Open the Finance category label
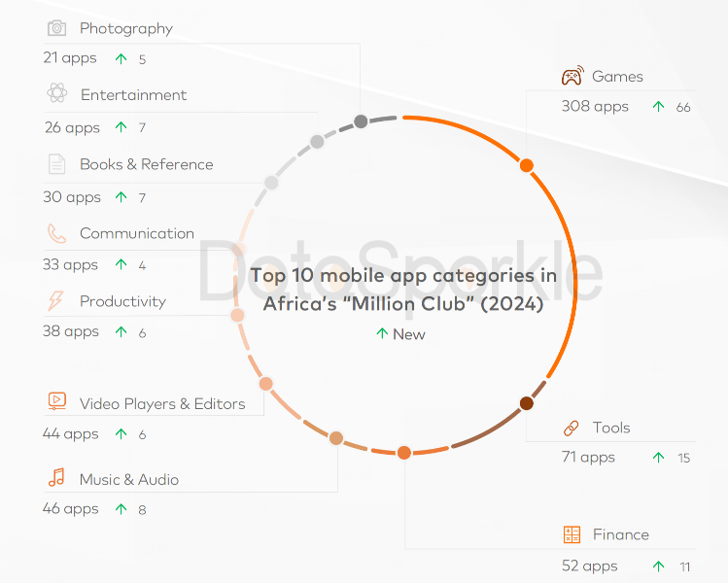728x583 pixels. tap(621, 534)
